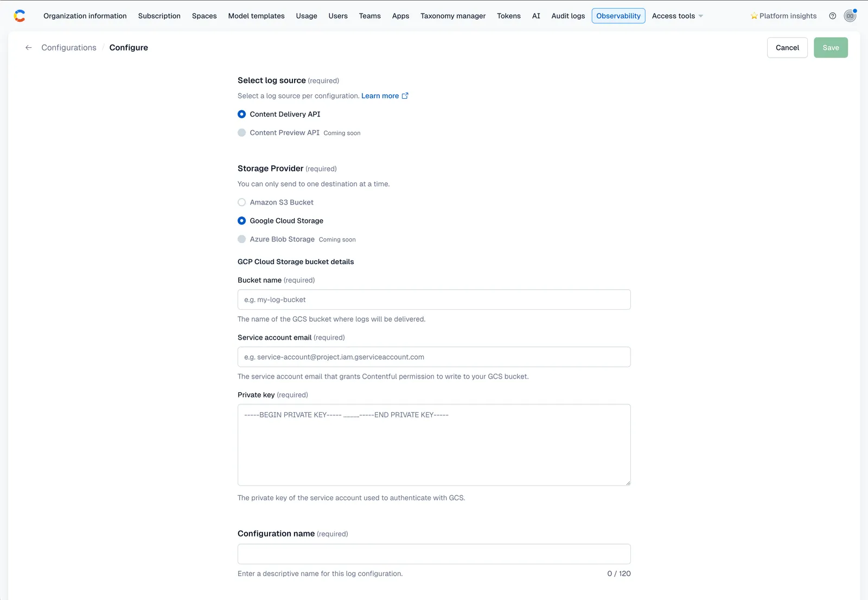Focus the Bucket name input field
Image resolution: width=868 pixels, height=600 pixels.
click(434, 299)
